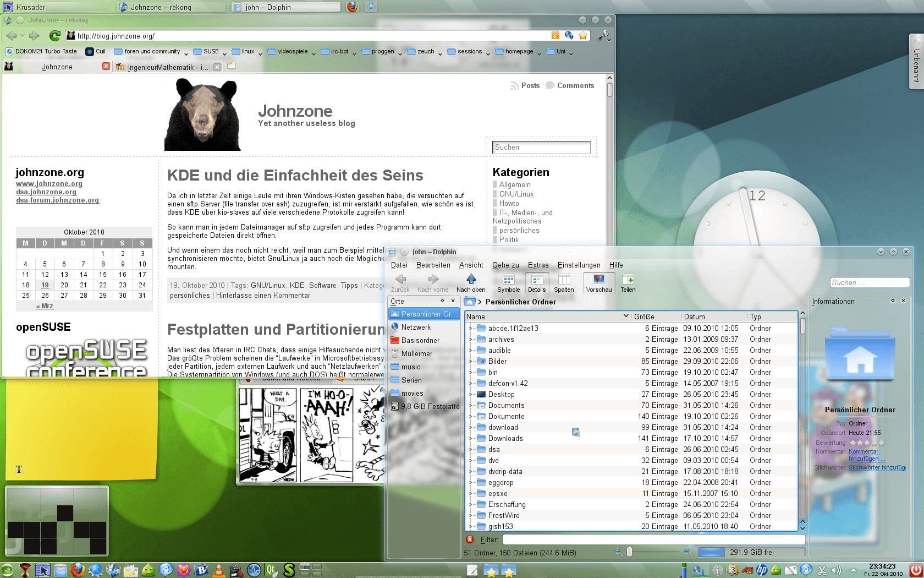Open VLC media player from the taskbar

pyautogui.click(x=217, y=570)
